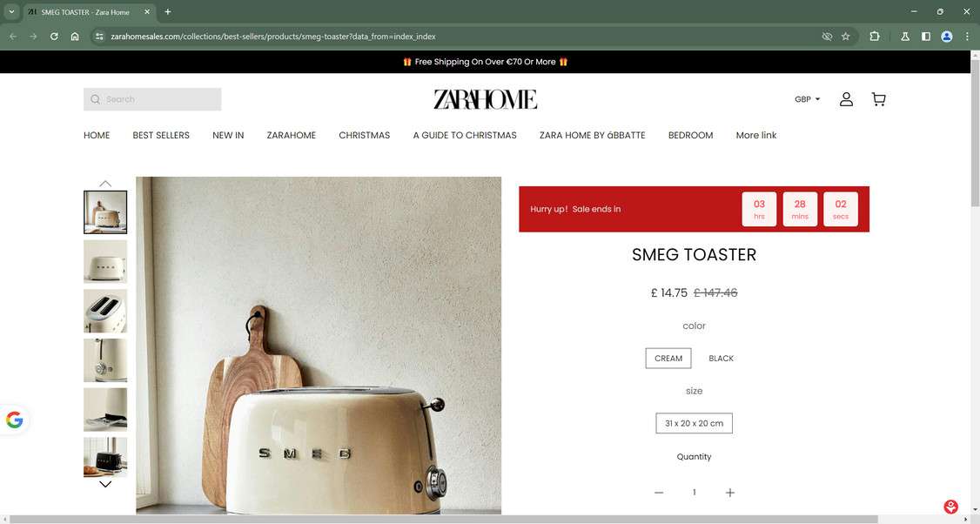Open the Chrome profile avatar

click(x=947, y=37)
